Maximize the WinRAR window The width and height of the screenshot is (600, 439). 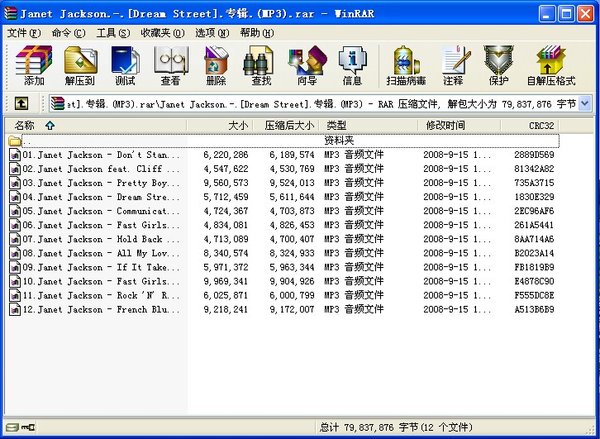tap(566, 14)
